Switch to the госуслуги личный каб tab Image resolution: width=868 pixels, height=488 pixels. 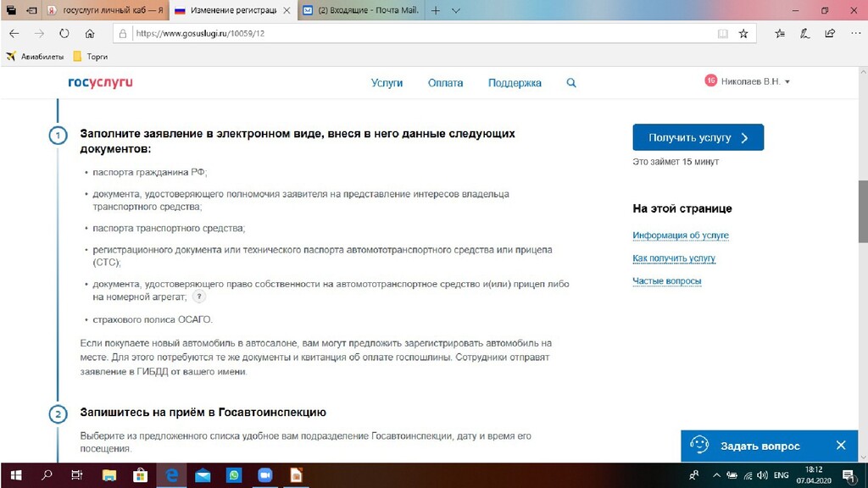pyautogui.click(x=106, y=10)
